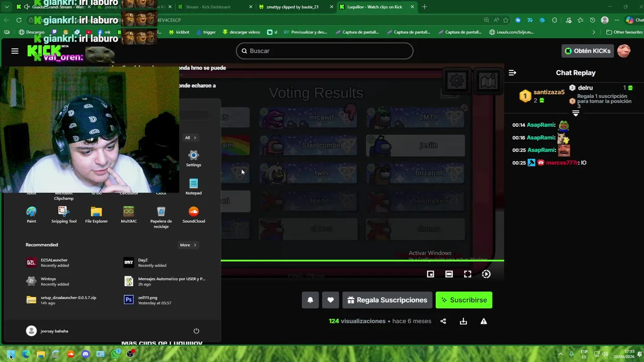Reload the page

click(19, 20)
